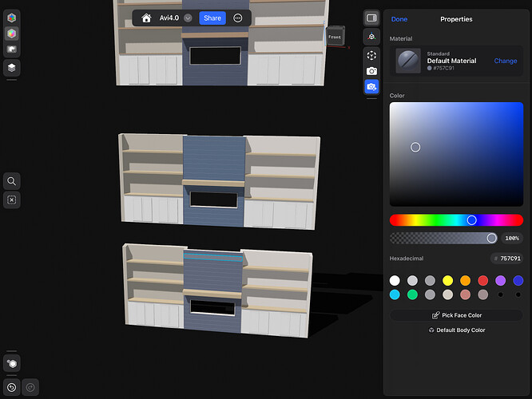Click the Front orientation view cube
The height and width of the screenshot is (399, 532).
coord(335,36)
